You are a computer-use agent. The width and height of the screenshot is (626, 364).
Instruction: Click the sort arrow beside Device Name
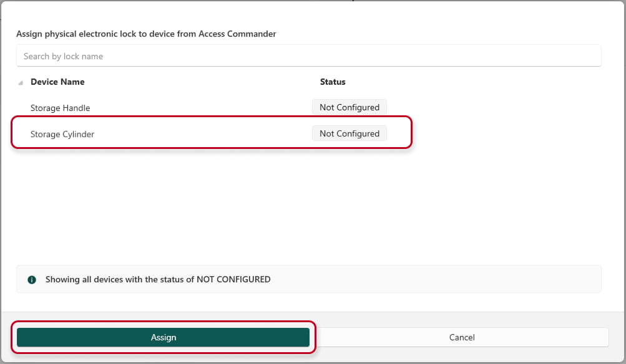[21, 82]
